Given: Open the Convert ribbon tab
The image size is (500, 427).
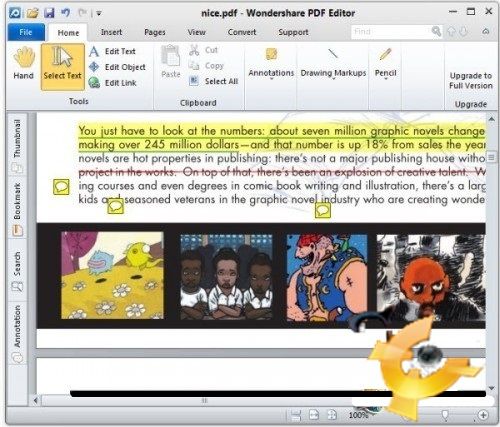Looking at the screenshot, I should (x=242, y=32).
